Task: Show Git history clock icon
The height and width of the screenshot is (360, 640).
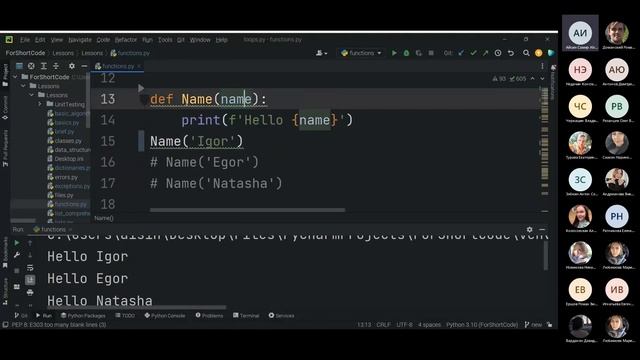Action: click(498, 53)
